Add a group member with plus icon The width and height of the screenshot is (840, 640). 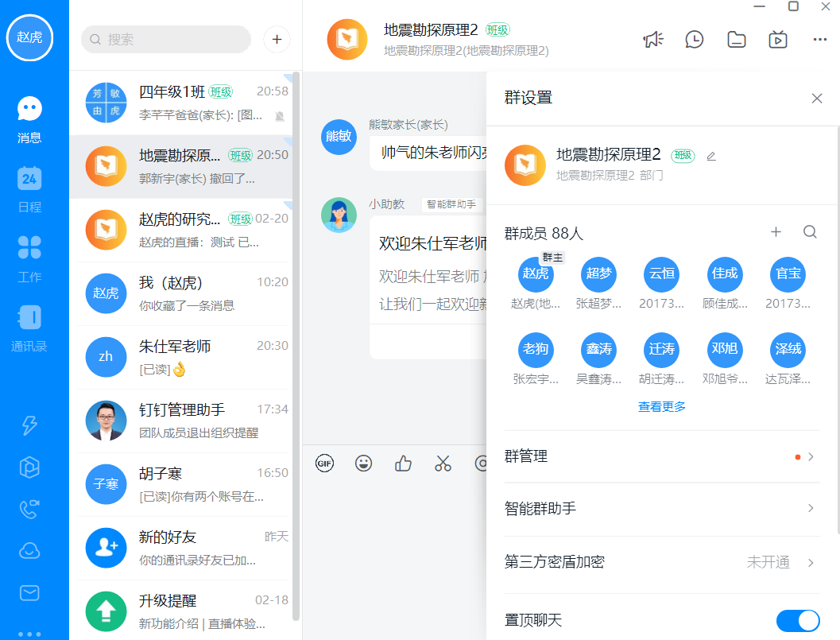pos(776,232)
